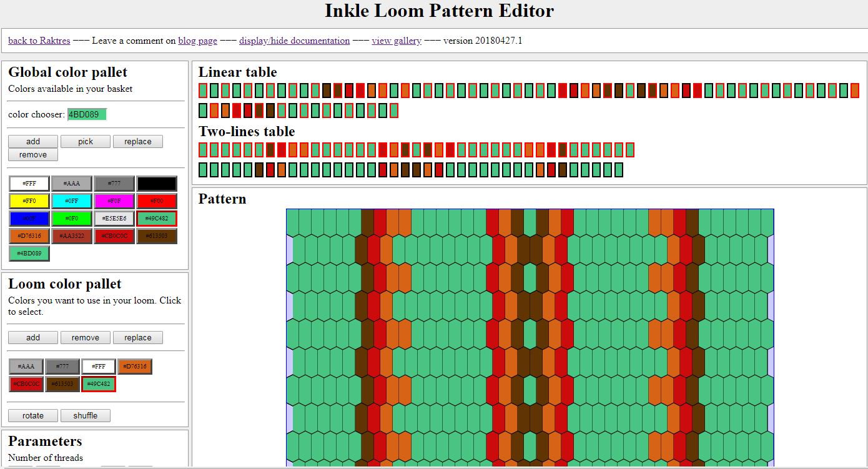
Task: Click remove in the Global color pallet
Action: pyautogui.click(x=32, y=154)
